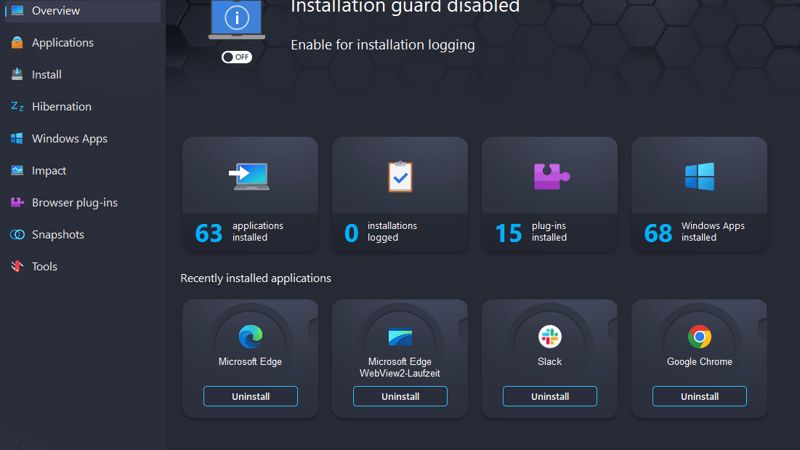Toggle the installation guard OFF switch
Screen dimensions: 800x450
pos(237,57)
